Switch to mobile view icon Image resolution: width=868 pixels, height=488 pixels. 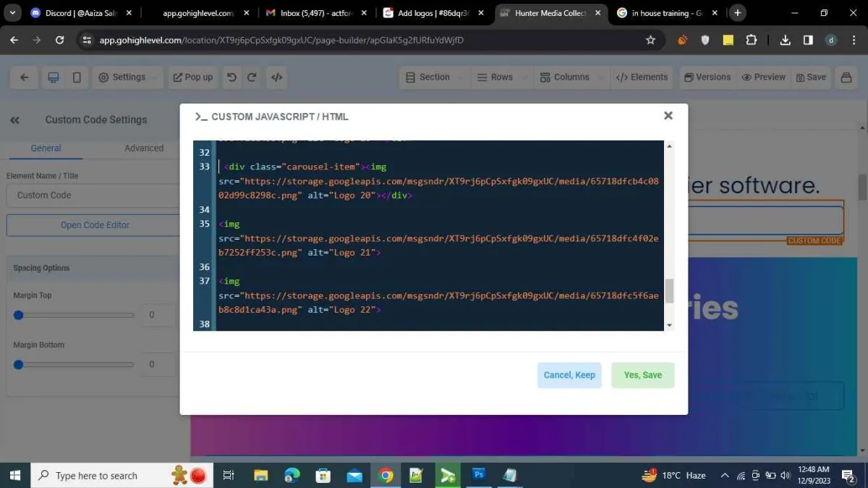coord(77,77)
